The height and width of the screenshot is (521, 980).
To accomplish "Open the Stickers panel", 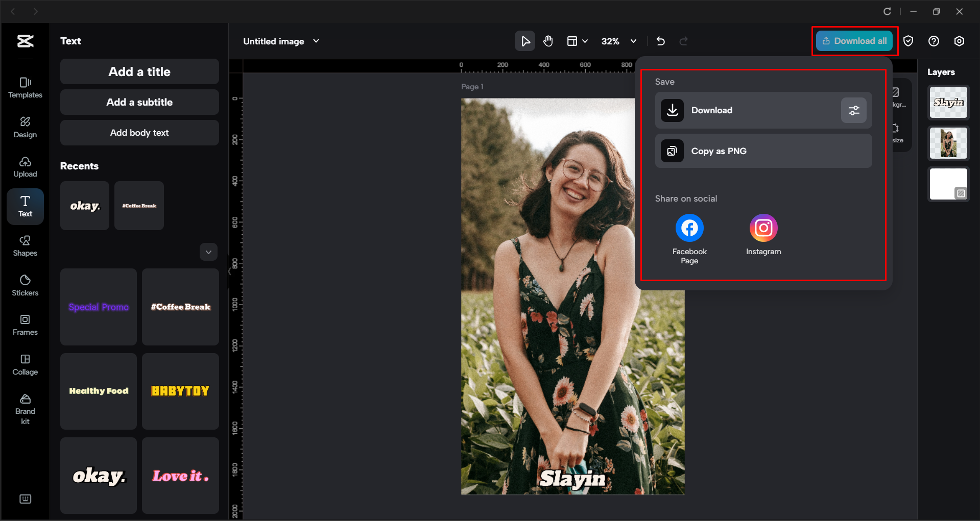I will [x=25, y=285].
